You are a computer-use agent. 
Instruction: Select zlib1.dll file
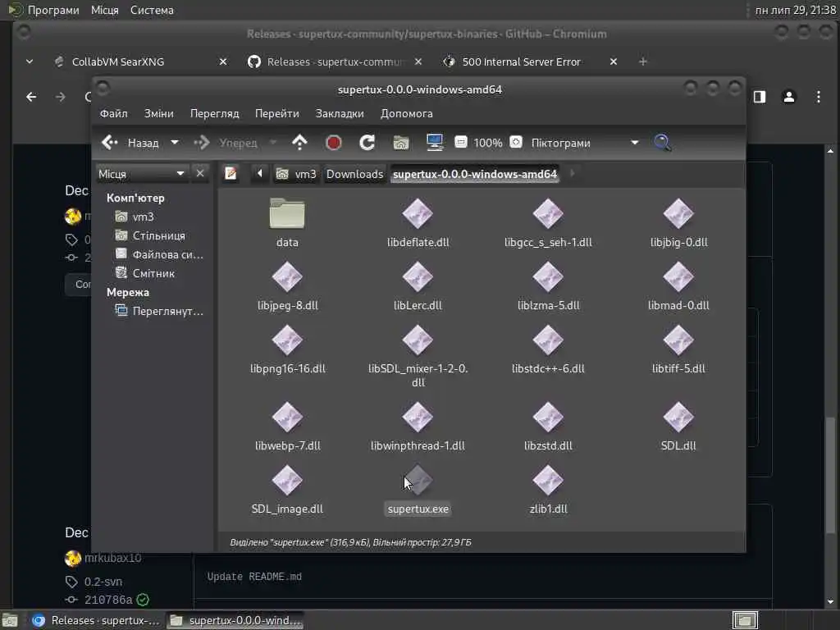[548, 489]
